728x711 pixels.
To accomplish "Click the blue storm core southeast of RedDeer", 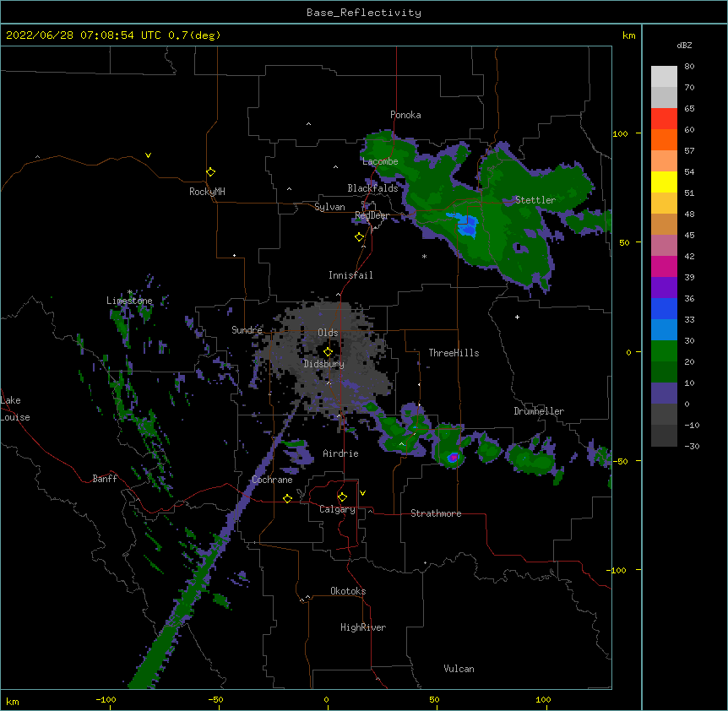I will tap(466, 225).
